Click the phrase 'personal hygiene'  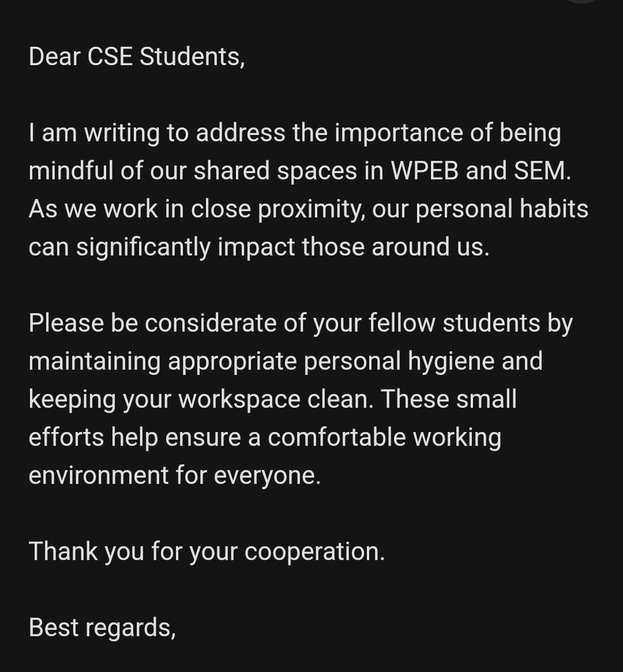click(399, 362)
